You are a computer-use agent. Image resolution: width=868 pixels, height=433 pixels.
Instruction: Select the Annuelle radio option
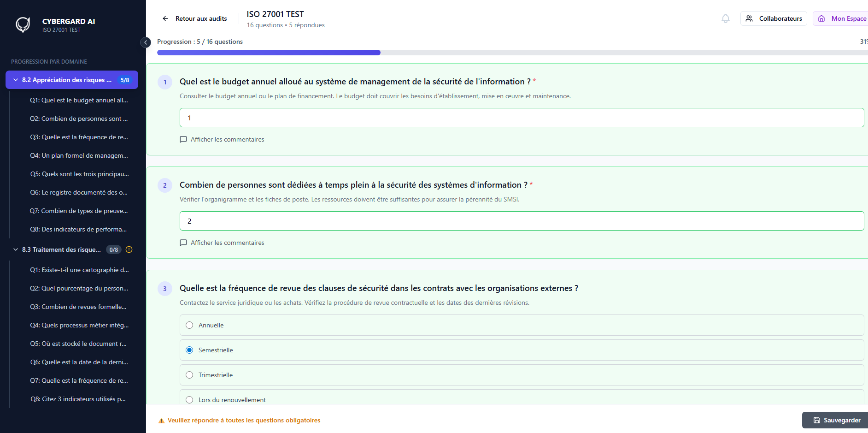189,325
